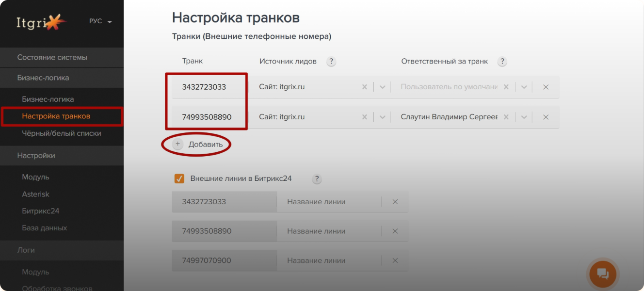Open the РУС language selector

coord(100,22)
